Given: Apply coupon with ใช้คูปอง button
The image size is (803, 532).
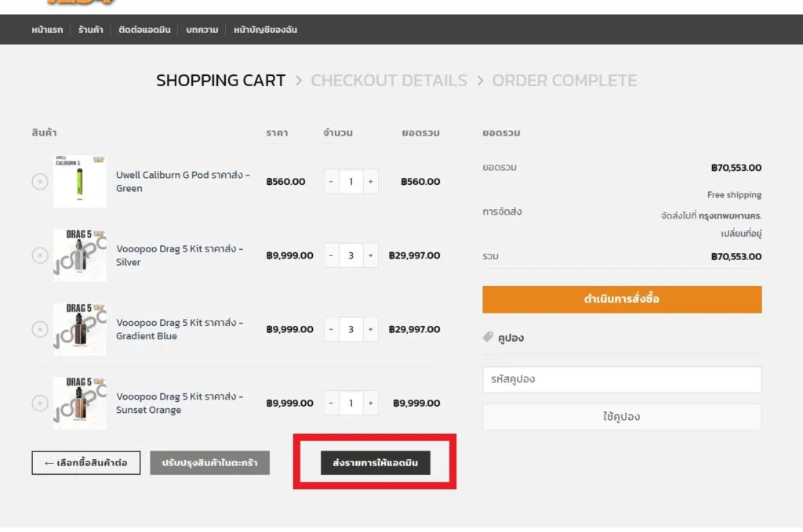Looking at the screenshot, I should [622, 417].
